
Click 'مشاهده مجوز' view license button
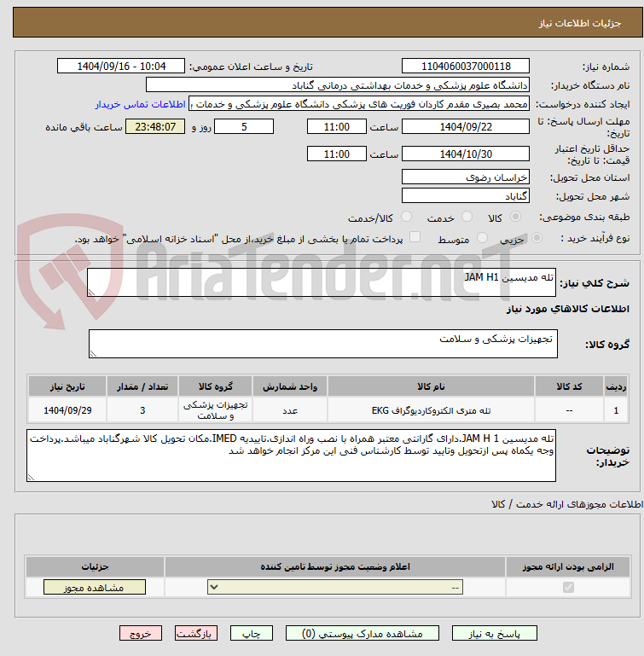tap(95, 588)
